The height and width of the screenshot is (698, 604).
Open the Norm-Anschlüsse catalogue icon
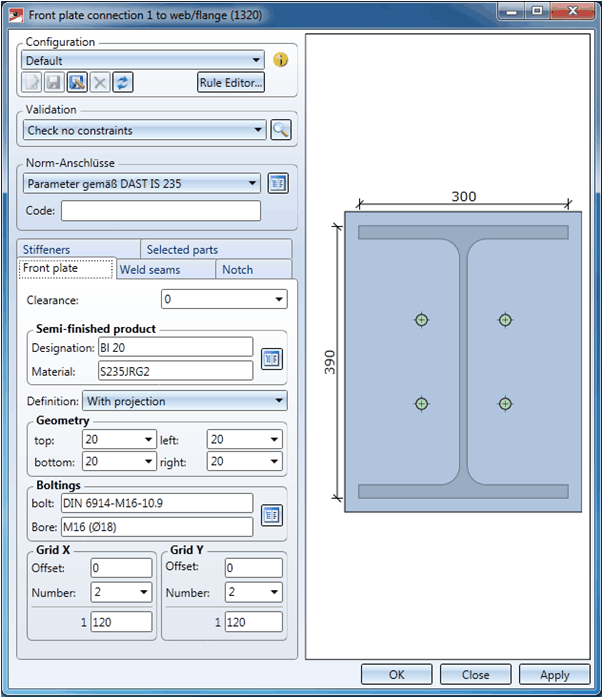[278, 183]
